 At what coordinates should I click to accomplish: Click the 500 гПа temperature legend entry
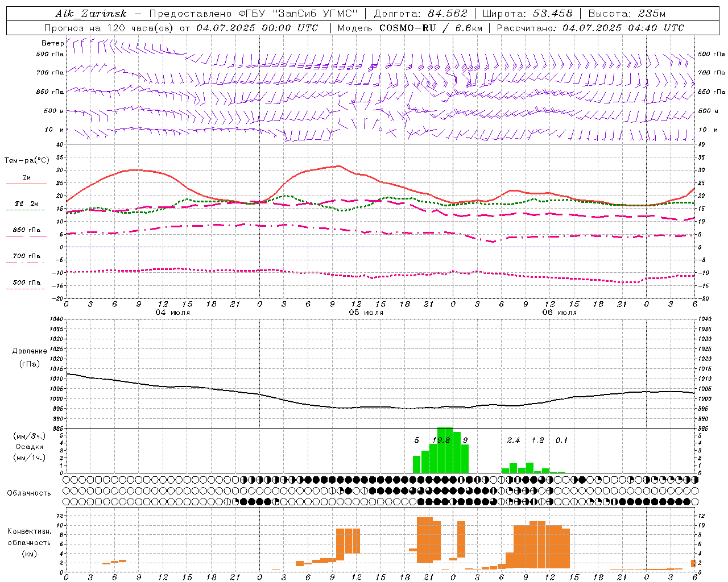[x=27, y=282]
